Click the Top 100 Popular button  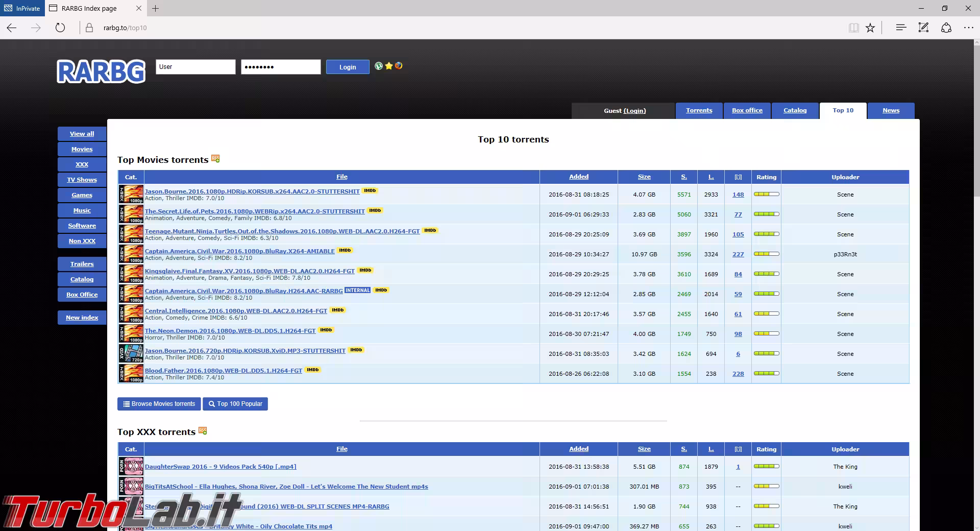[x=235, y=404]
